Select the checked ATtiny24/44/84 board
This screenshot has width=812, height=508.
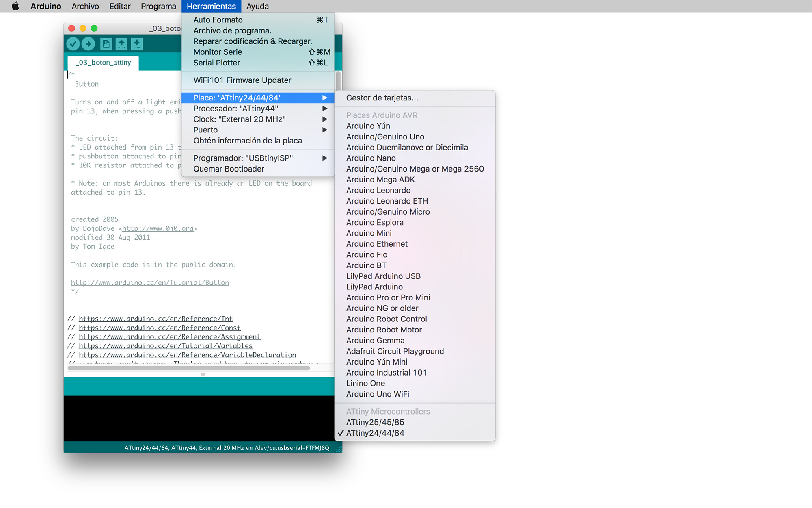(415, 433)
